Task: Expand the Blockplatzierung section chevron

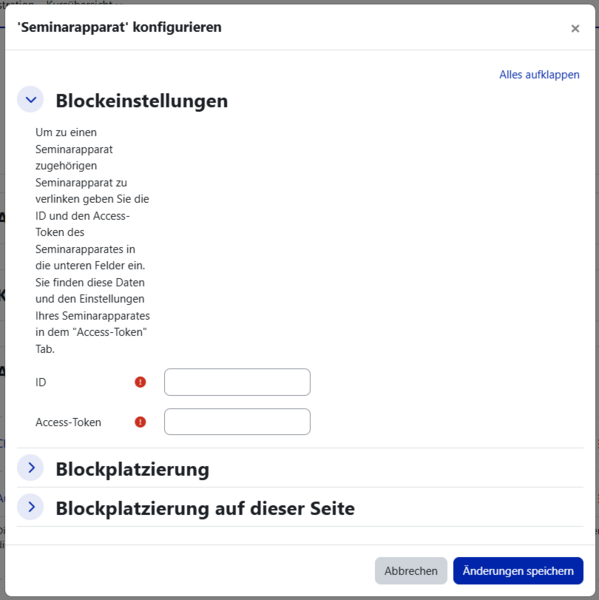Action: tap(31, 468)
